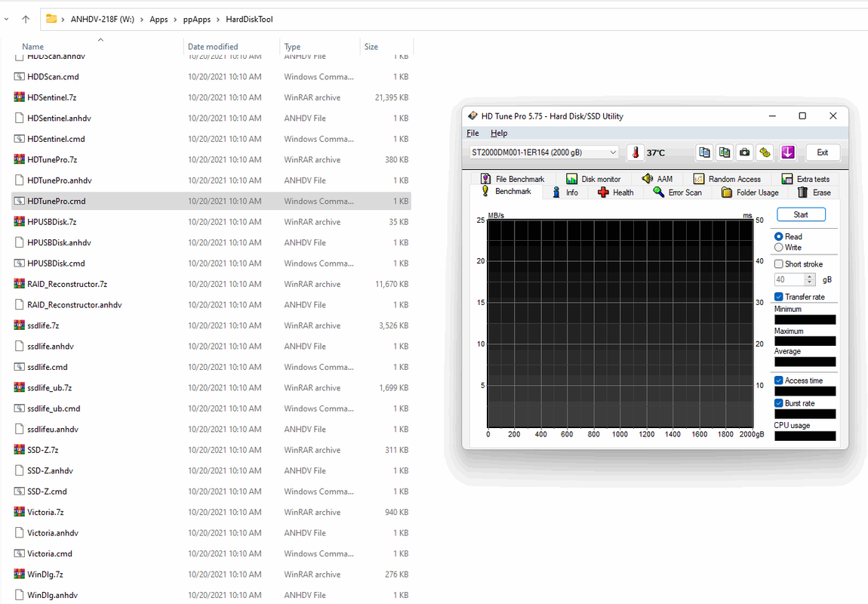Image resolution: width=868 pixels, height=604 pixels.
Task: Sort files by the Type column header
Action: [292, 47]
